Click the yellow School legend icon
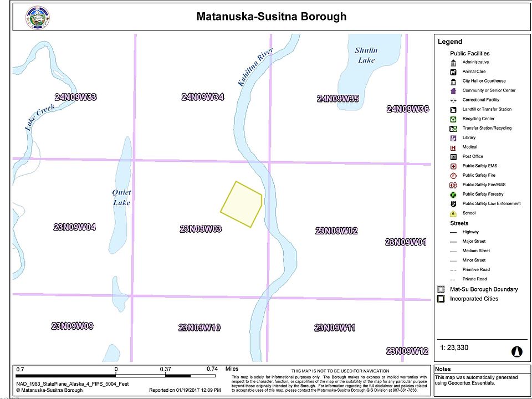This screenshot has width=532, height=399. [453, 213]
